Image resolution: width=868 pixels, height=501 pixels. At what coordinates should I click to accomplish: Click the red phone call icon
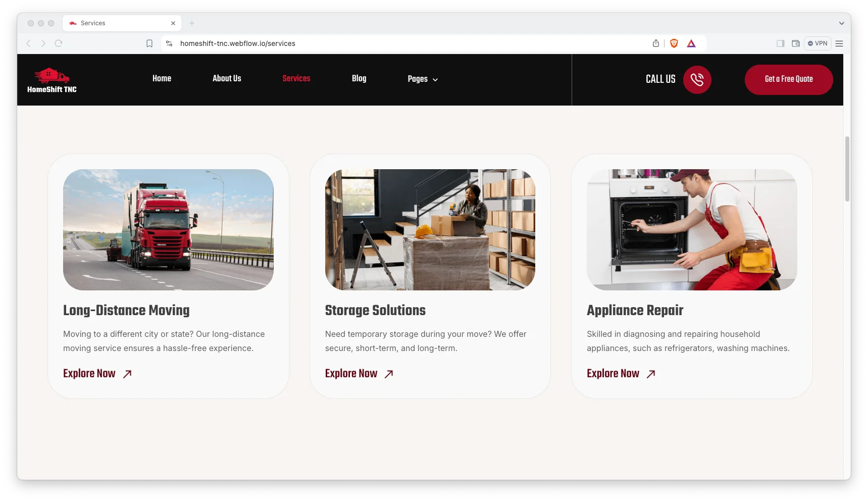(x=697, y=79)
